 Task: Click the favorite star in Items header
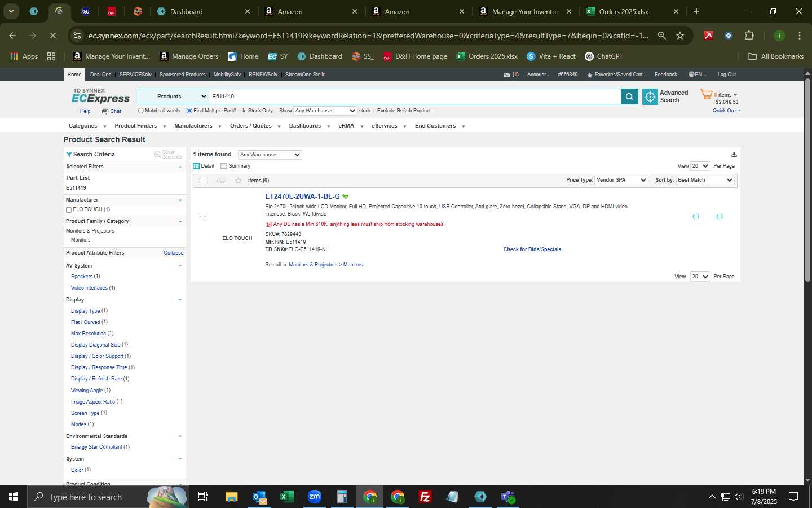[239, 181]
